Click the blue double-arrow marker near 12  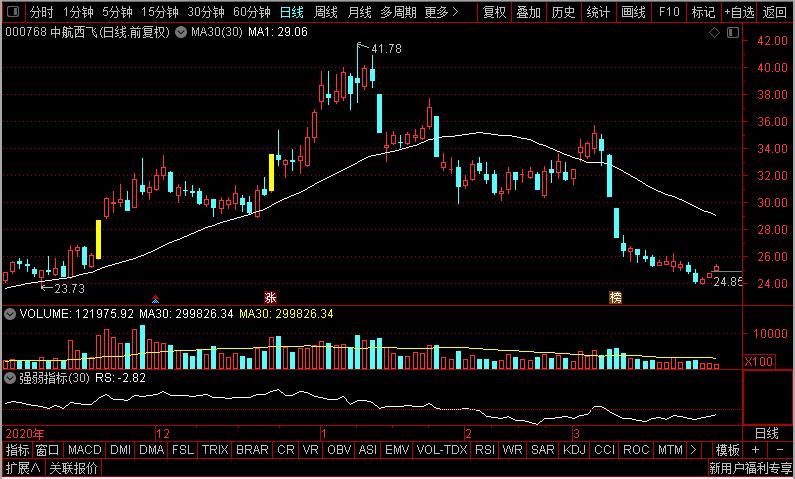(x=155, y=298)
